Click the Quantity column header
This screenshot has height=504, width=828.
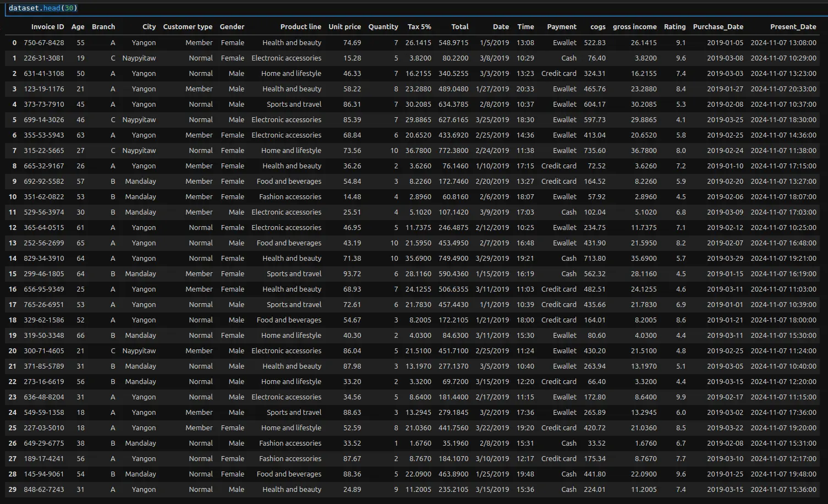(383, 26)
